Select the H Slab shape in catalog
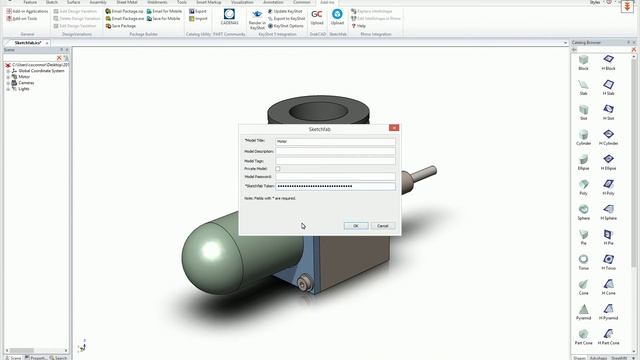Image resolution: width=640 pixels, height=360 pixels. click(x=608, y=88)
